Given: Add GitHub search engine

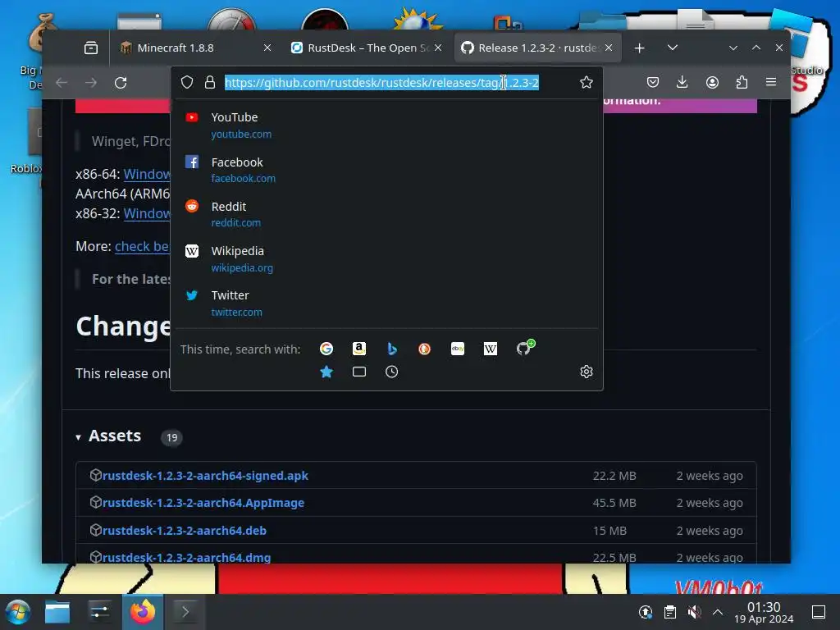Looking at the screenshot, I should (x=525, y=348).
